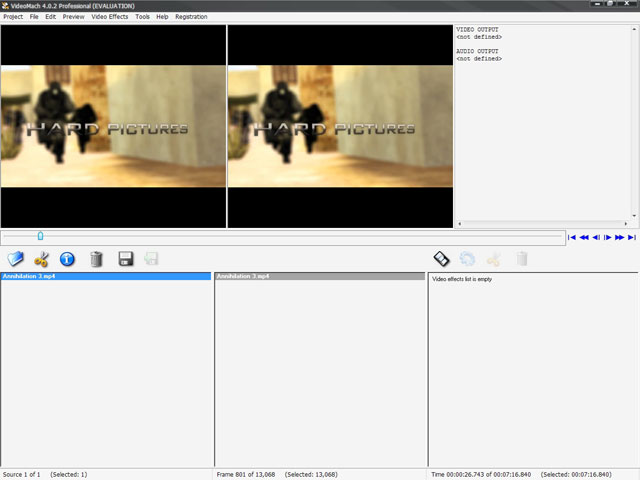640x480 pixels.
Task: Step back one frame
Action: pyautogui.click(x=596, y=238)
